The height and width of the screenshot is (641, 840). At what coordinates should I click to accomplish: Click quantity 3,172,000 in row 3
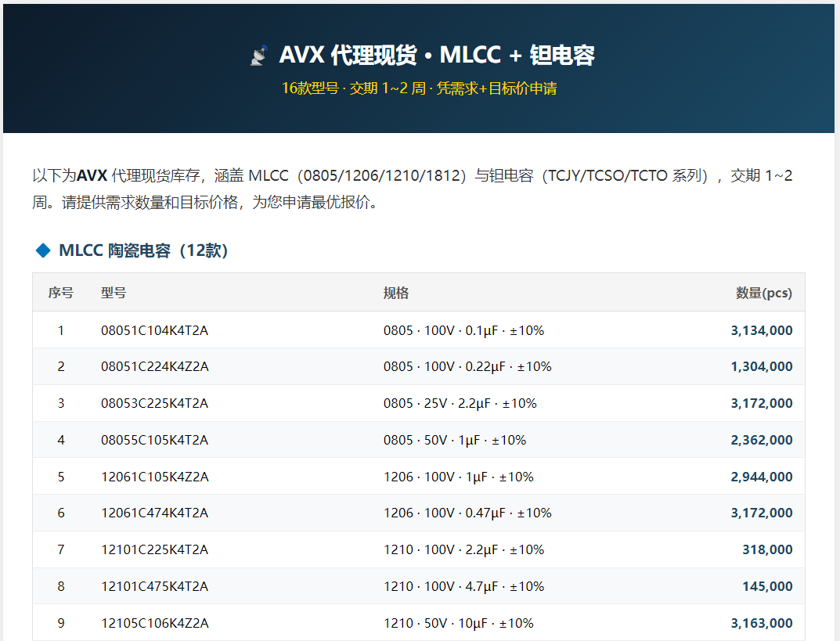(x=762, y=403)
